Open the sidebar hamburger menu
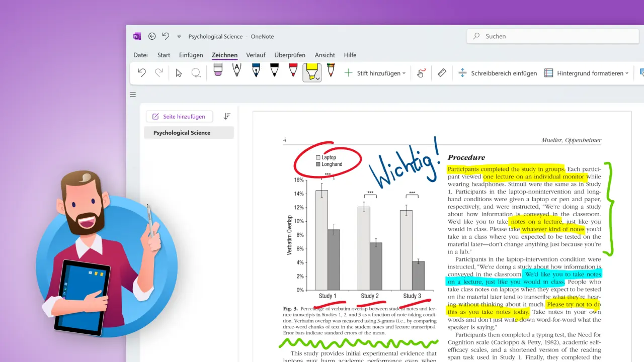This screenshot has height=362, width=644. tap(132, 94)
